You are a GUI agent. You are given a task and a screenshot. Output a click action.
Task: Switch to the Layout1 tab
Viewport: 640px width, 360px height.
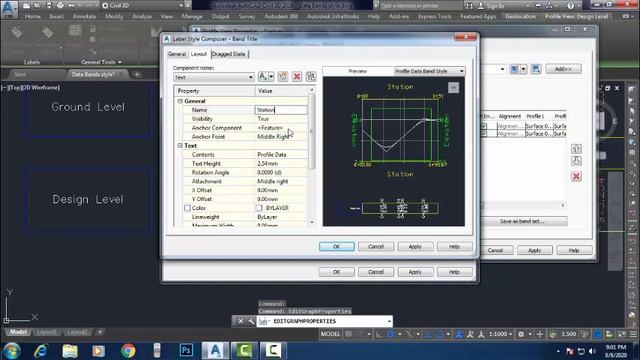[x=46, y=332]
